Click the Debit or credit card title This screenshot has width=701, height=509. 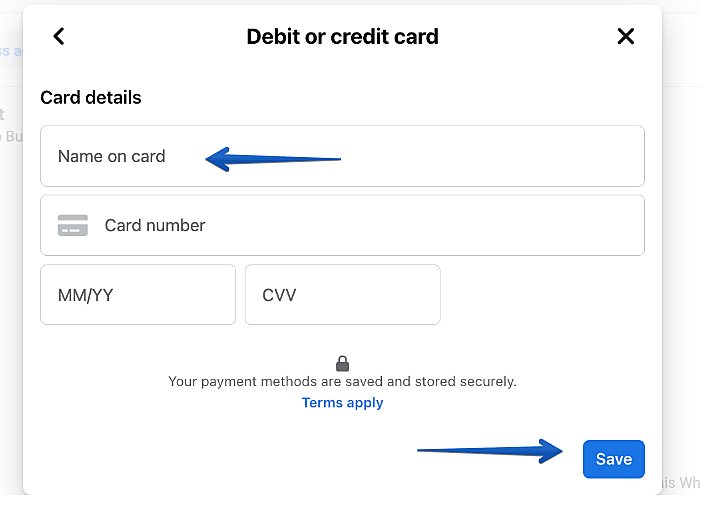(x=342, y=37)
